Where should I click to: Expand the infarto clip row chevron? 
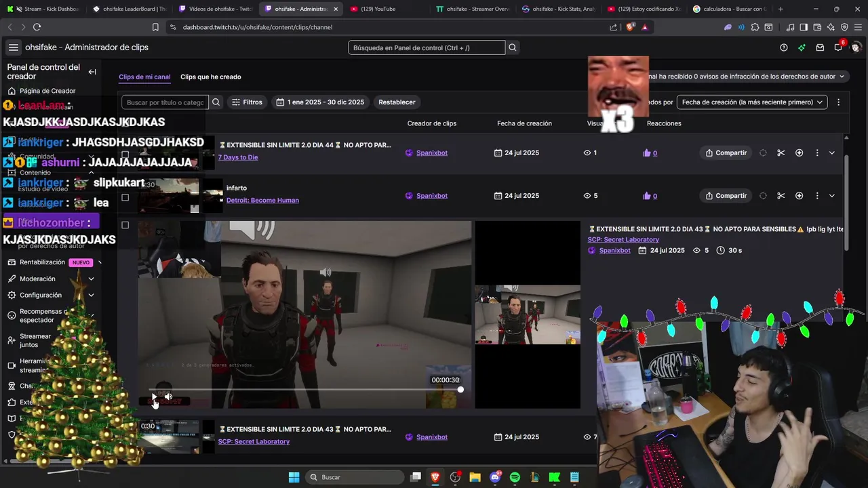pyautogui.click(x=832, y=196)
